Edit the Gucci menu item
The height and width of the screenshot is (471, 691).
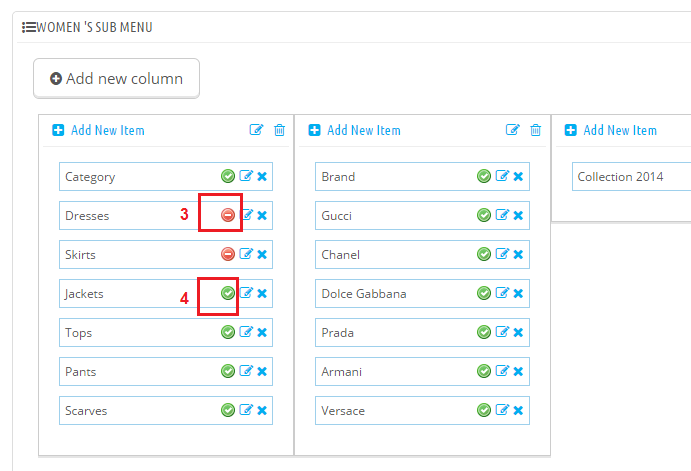click(502, 215)
